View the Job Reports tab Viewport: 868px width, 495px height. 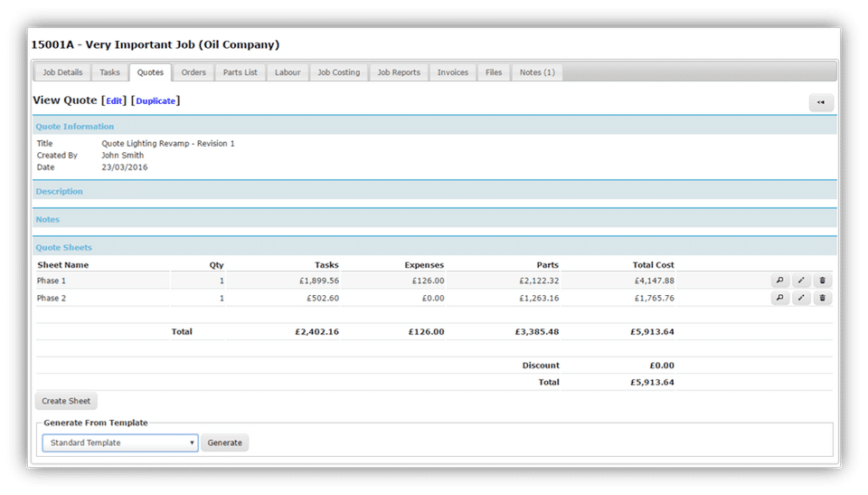coord(399,72)
